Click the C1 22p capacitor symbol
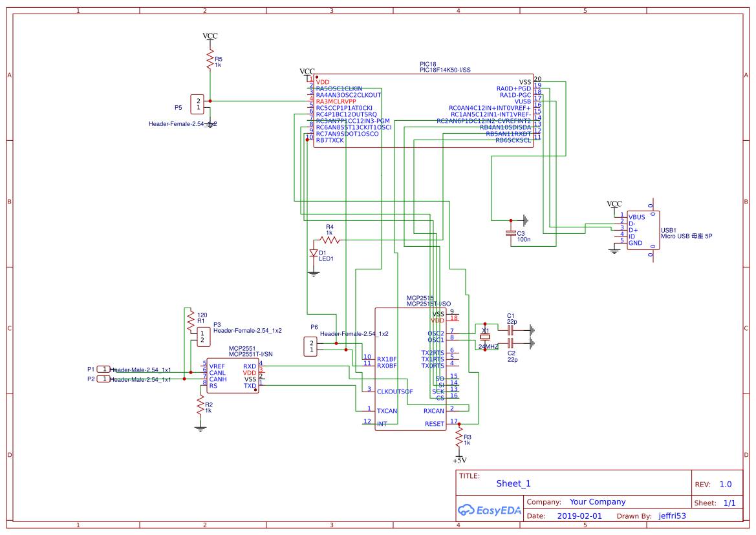 coord(510,330)
